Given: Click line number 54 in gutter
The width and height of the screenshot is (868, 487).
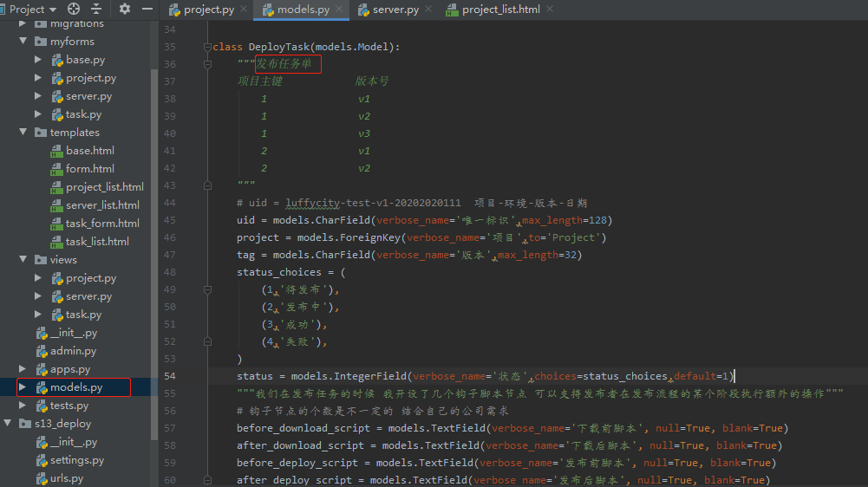Looking at the screenshot, I should [x=170, y=376].
